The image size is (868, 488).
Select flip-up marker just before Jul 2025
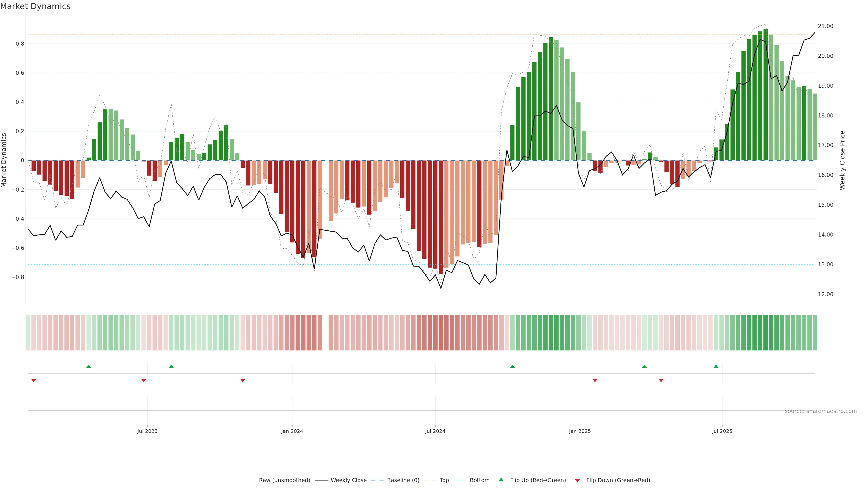[716, 366]
